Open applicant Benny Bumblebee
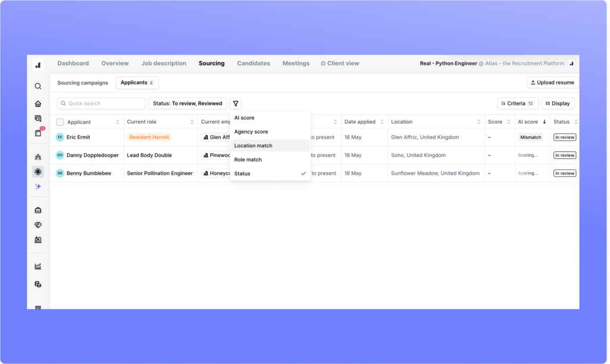The height and width of the screenshot is (364, 610). click(x=89, y=173)
